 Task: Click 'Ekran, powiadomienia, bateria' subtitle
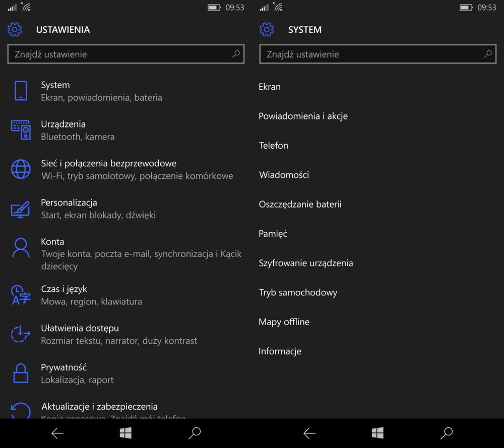(x=101, y=98)
